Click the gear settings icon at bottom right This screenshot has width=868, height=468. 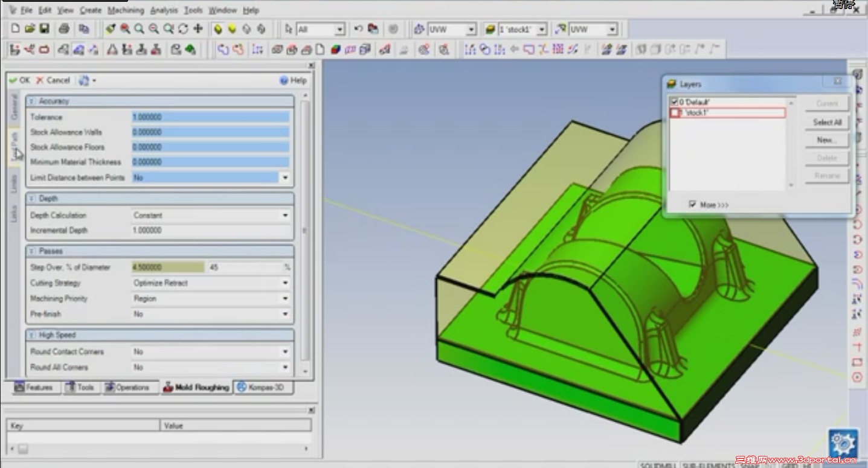click(x=843, y=444)
